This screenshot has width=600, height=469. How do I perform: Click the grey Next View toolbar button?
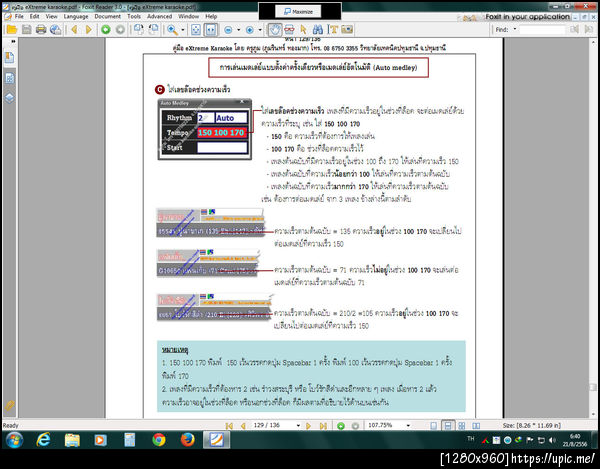120,29
